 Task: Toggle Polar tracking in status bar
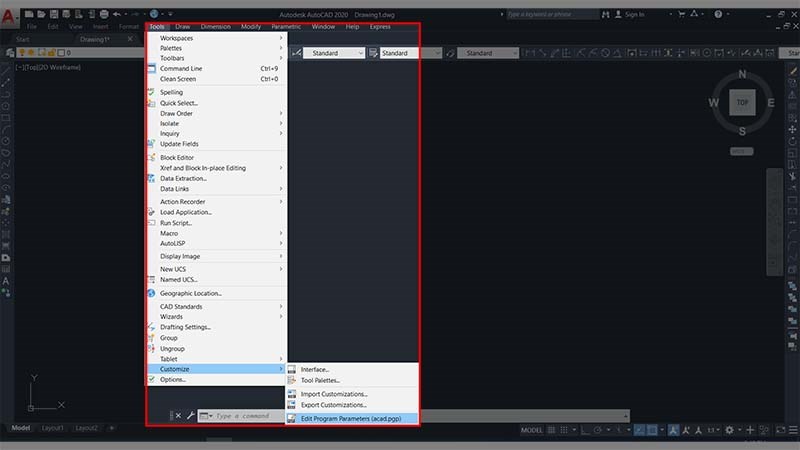[598, 430]
